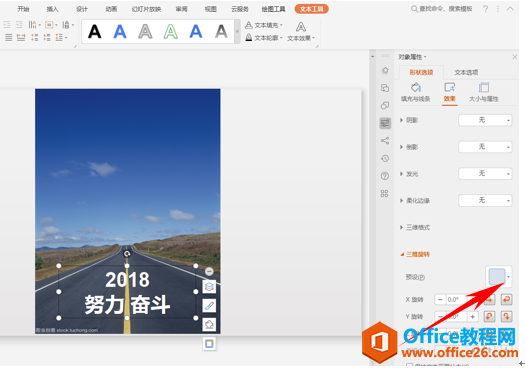Apply the gray gradient A text style
The image size is (525, 370).
coord(221,32)
